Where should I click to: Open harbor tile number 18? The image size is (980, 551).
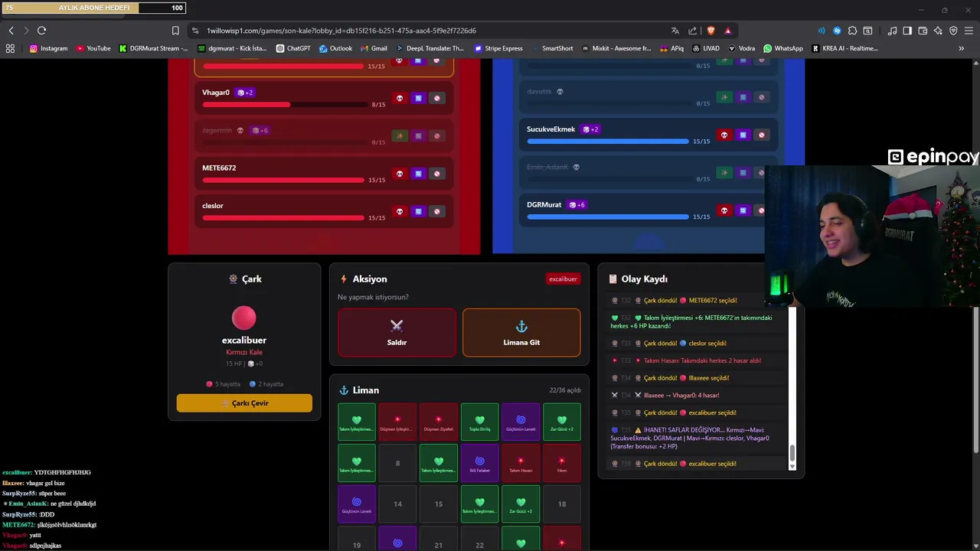562,504
